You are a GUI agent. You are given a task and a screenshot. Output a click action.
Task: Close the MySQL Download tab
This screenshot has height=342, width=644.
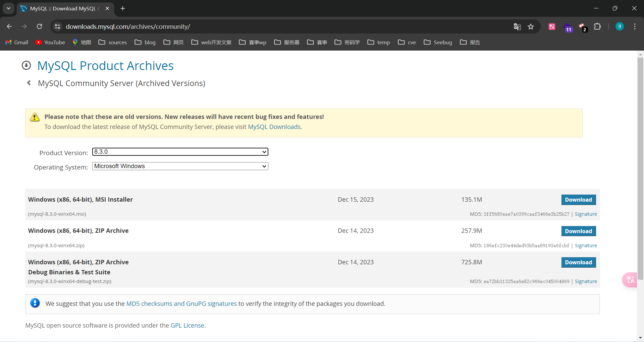(x=107, y=8)
